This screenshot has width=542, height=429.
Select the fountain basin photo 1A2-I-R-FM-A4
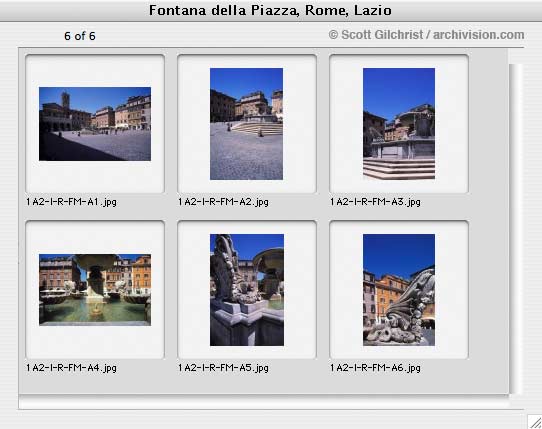(95, 290)
